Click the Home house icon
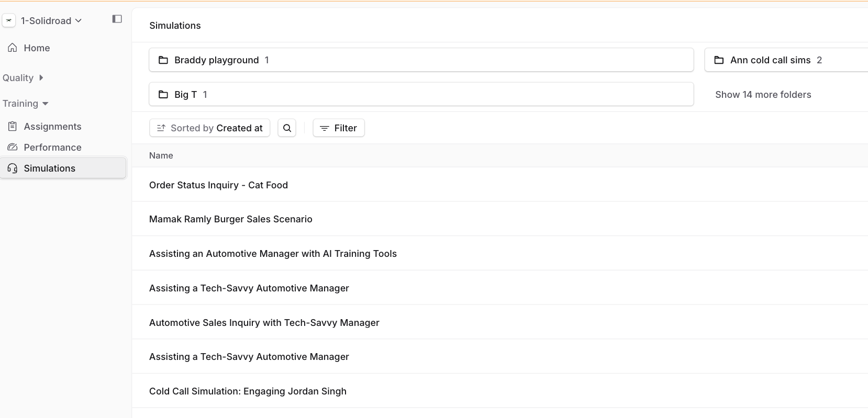868x418 pixels. click(x=13, y=48)
